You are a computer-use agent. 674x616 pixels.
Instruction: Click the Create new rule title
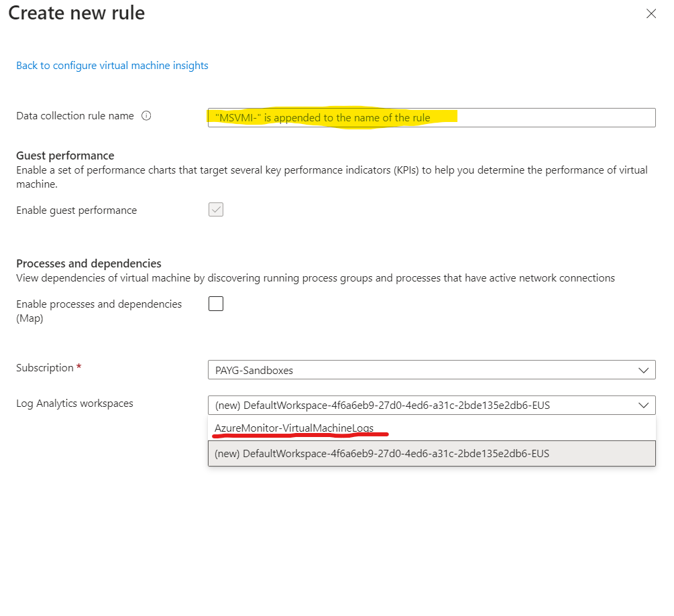(76, 13)
